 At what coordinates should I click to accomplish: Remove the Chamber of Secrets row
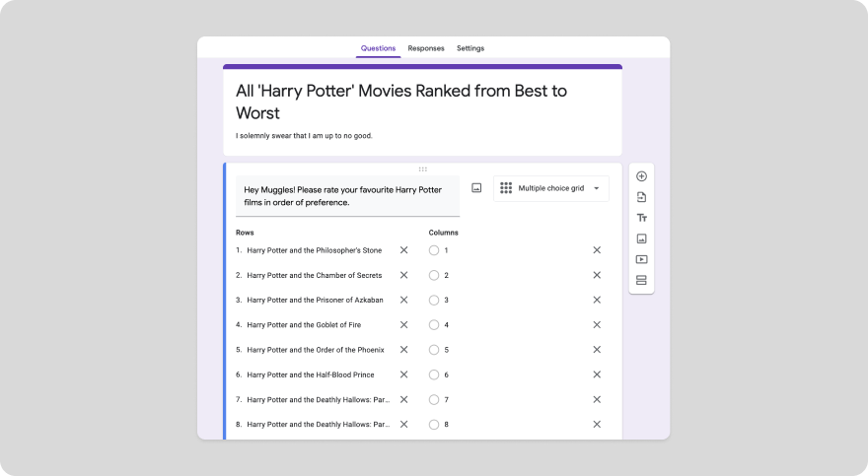[404, 275]
